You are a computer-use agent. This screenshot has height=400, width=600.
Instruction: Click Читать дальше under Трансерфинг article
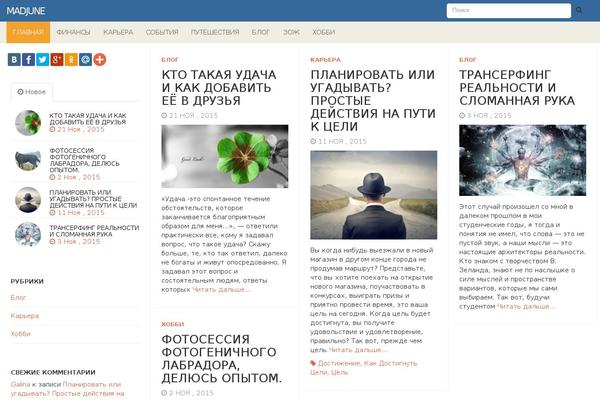[525, 307]
